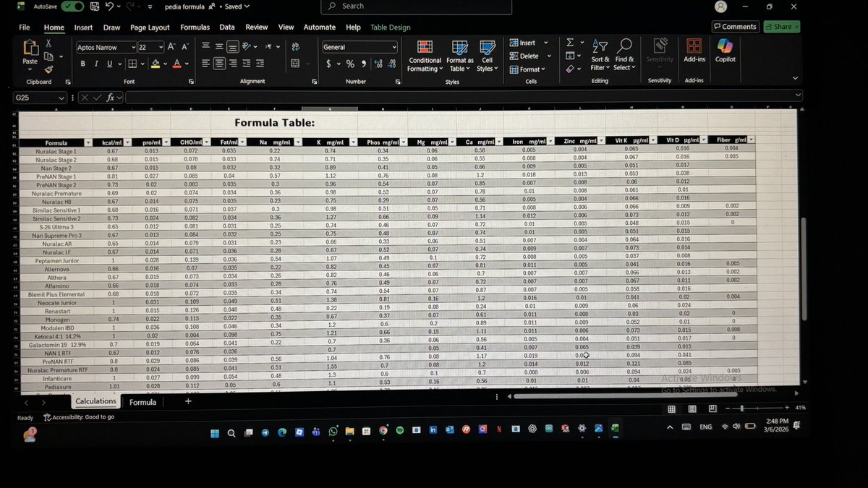Switch to the Formulas ribbon tab
The image size is (868, 488).
(x=195, y=27)
